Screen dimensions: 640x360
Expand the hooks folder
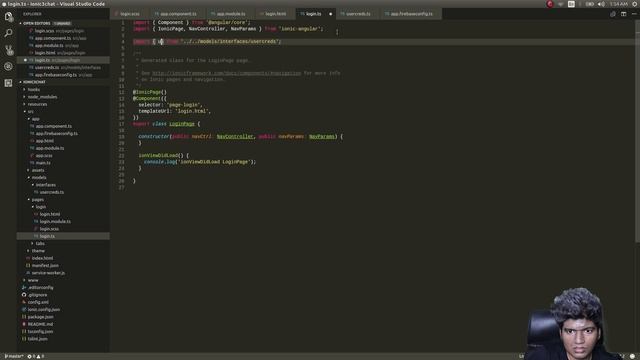[x=33, y=89]
